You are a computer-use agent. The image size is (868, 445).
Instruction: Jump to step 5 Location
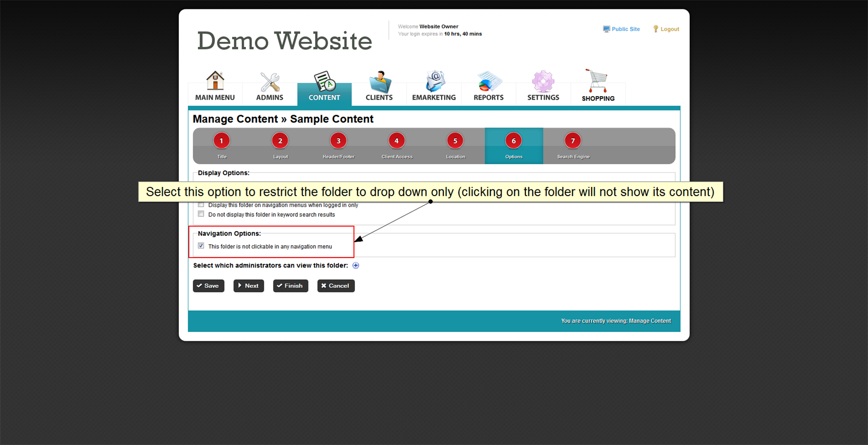coord(455,141)
